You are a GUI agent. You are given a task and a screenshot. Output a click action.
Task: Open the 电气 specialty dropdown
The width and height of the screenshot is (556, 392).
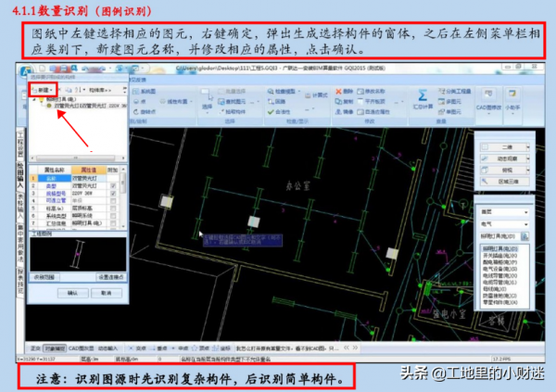[x=505, y=223]
